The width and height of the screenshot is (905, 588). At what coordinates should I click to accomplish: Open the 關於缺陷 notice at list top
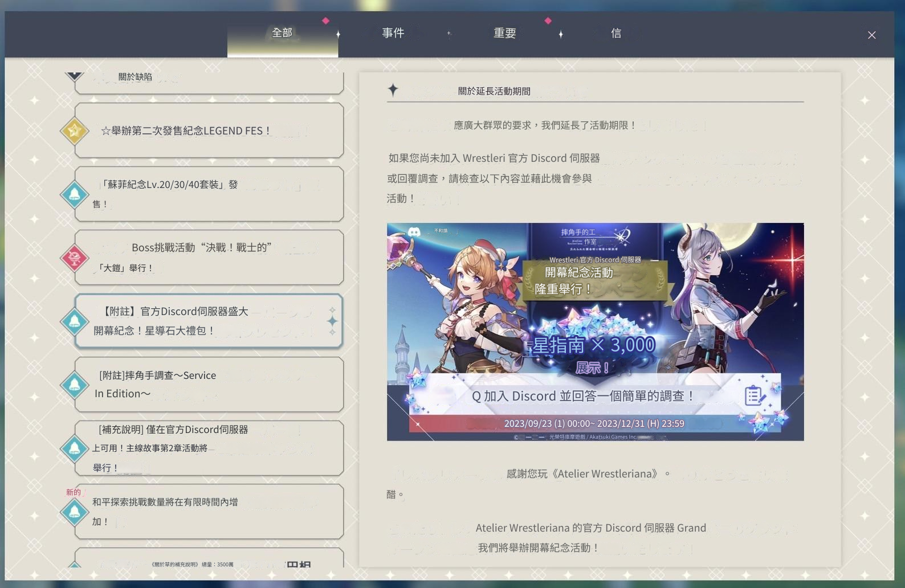(209, 81)
